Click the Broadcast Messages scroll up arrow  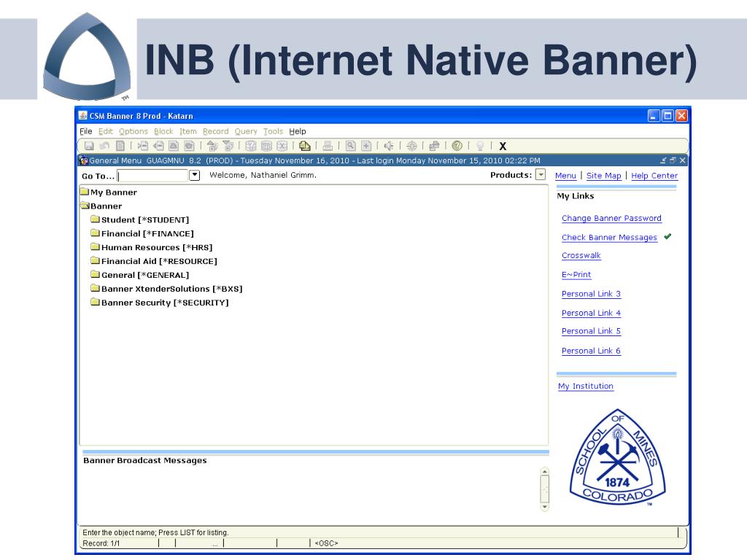pos(544,472)
